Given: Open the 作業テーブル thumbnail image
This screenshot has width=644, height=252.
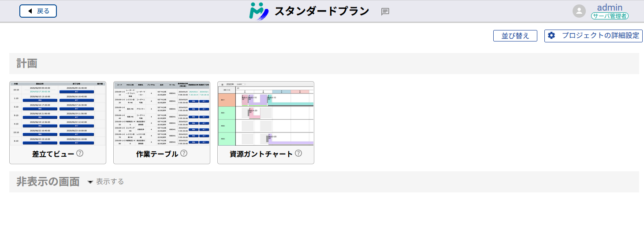Looking at the screenshot, I should coord(162,114).
